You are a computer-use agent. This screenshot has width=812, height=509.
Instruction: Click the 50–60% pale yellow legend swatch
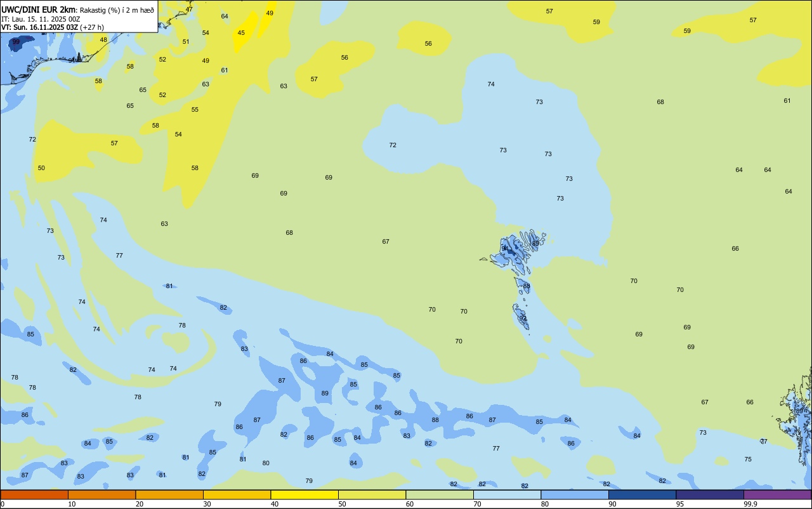pos(372,494)
